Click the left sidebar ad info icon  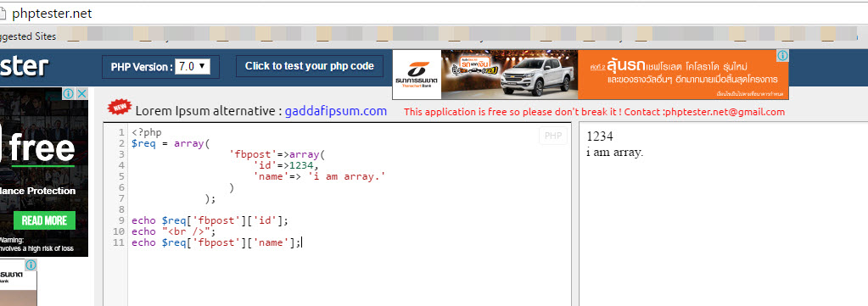click(x=69, y=93)
